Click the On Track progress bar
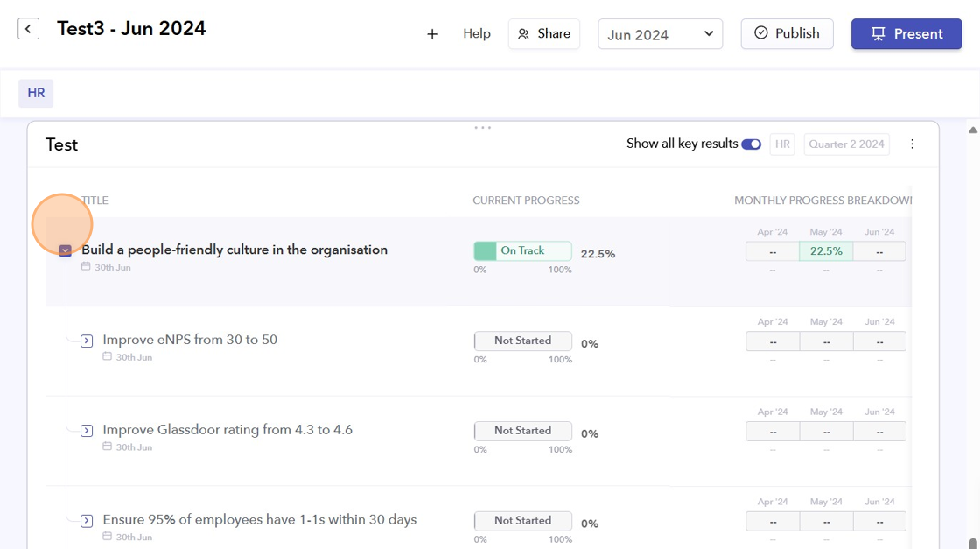The width and height of the screenshot is (980, 549). [x=522, y=251]
